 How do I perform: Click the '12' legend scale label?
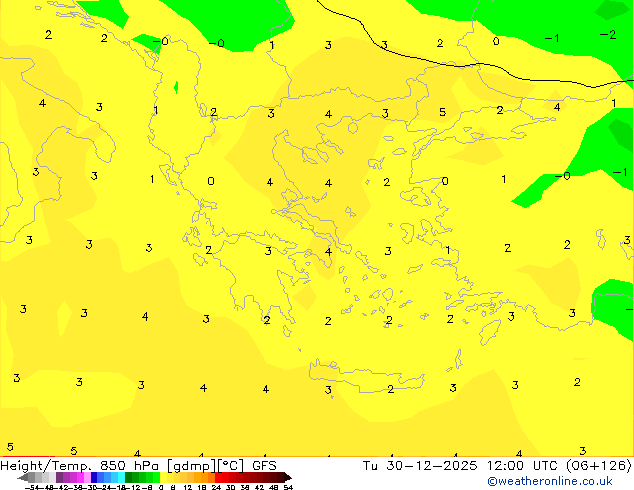pyautogui.click(x=188, y=487)
